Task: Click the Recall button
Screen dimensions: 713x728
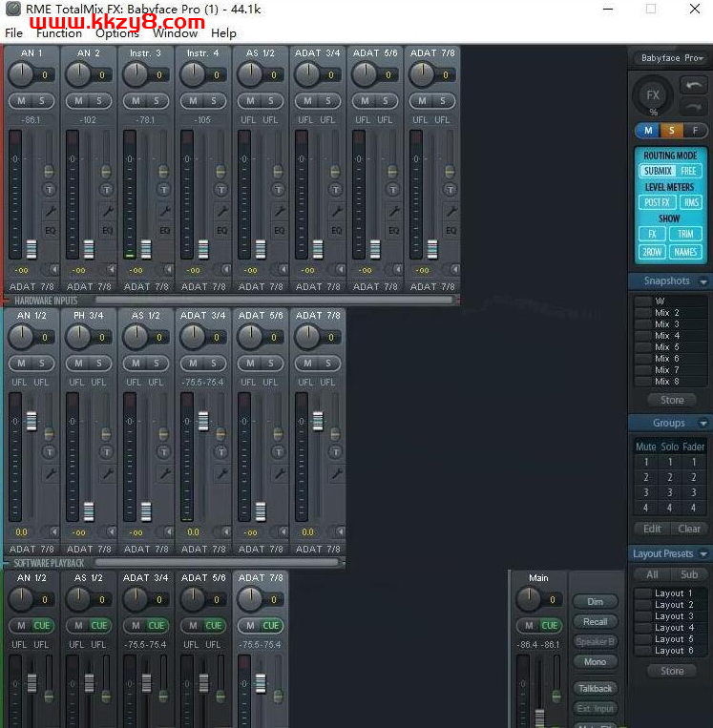Action: (x=595, y=622)
